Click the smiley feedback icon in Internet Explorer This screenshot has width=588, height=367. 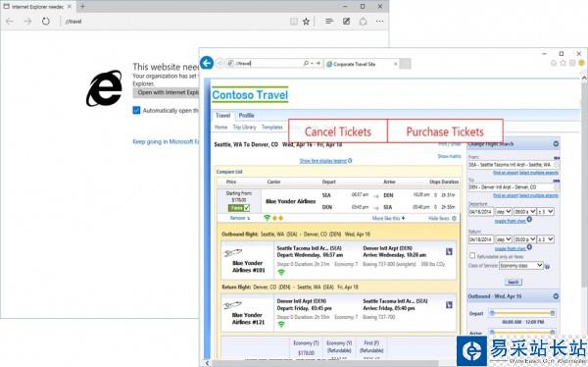581,64
